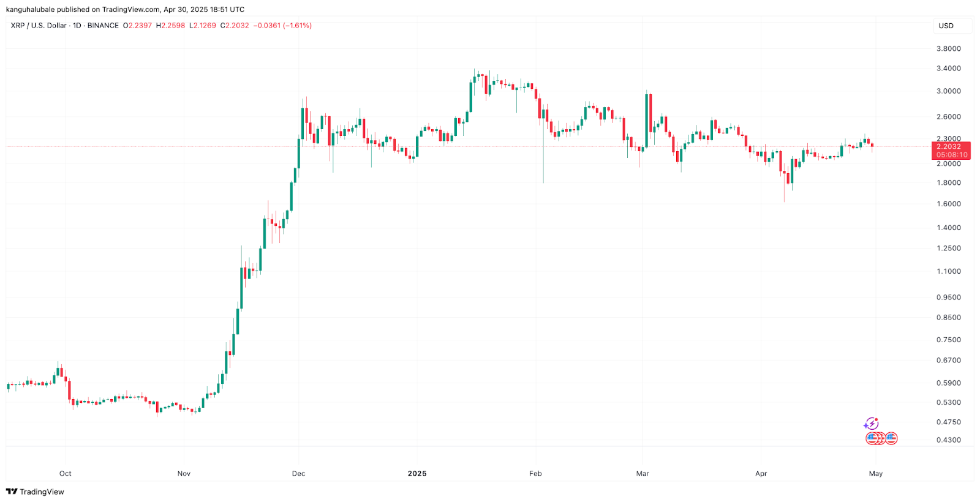The width and height of the screenshot is (980, 502).
Task: Click the 2025 label on time axis
Action: 417,473
